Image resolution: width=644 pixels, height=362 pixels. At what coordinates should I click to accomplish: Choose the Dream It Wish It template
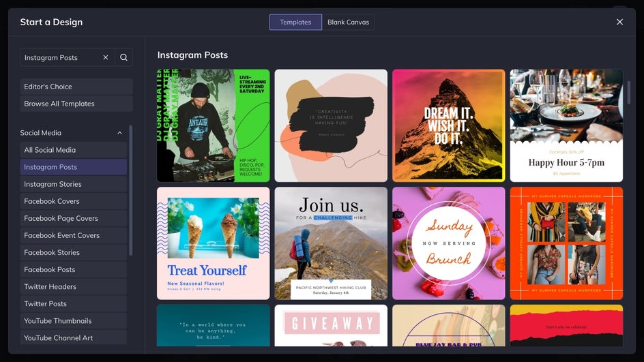coord(448,125)
